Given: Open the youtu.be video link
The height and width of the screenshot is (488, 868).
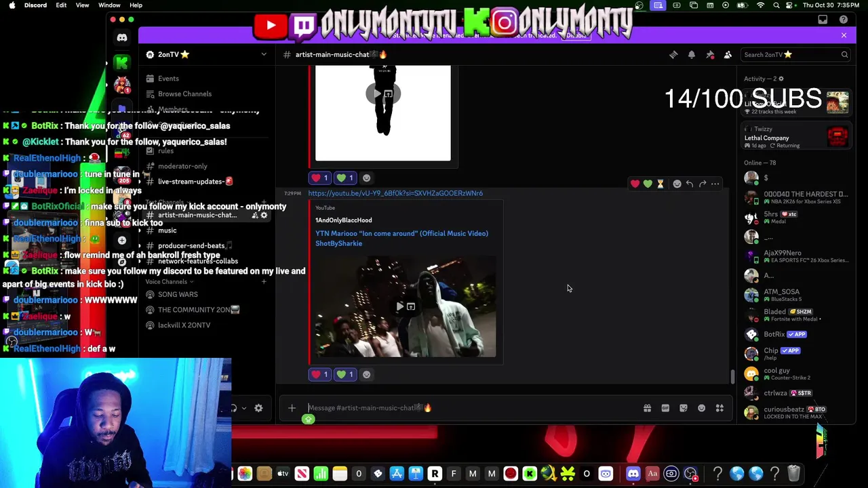Looking at the screenshot, I should coord(395,193).
